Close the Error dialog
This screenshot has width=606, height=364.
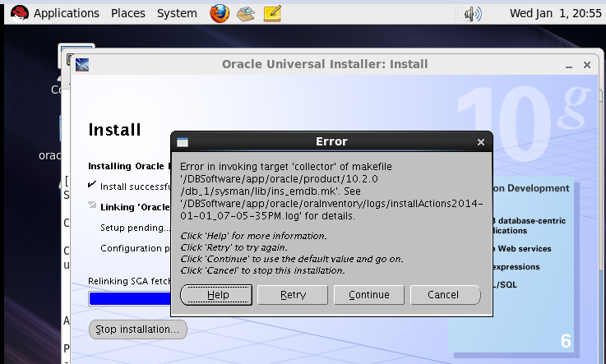(481, 142)
